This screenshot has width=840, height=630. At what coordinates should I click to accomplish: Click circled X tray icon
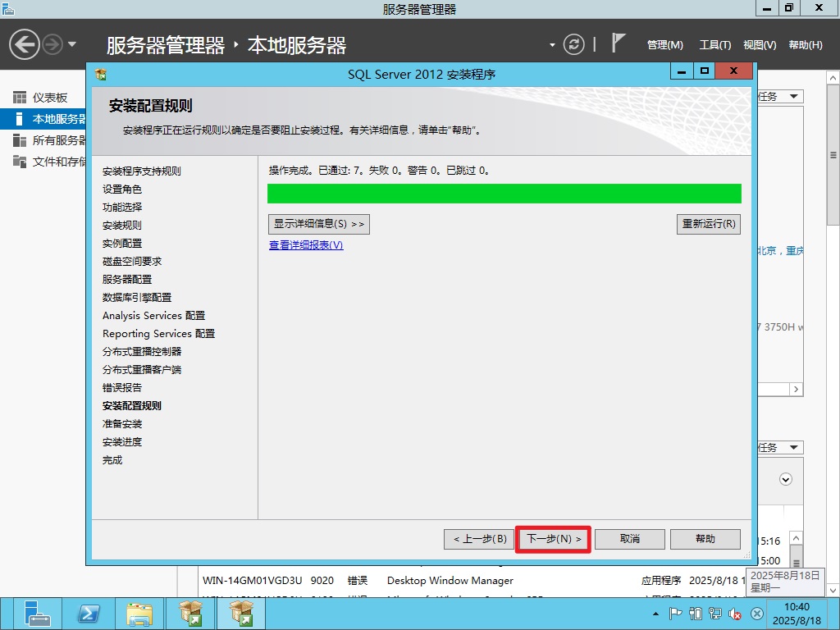pos(756,614)
